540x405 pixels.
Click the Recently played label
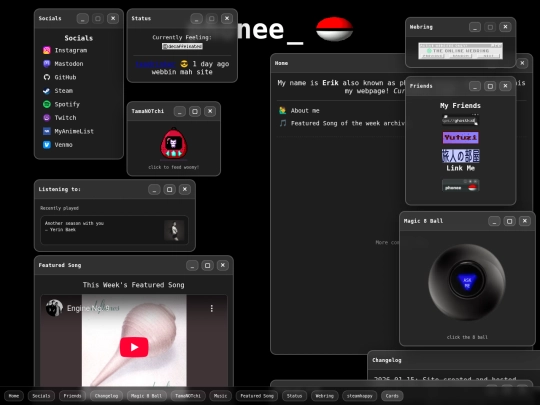[59, 208]
